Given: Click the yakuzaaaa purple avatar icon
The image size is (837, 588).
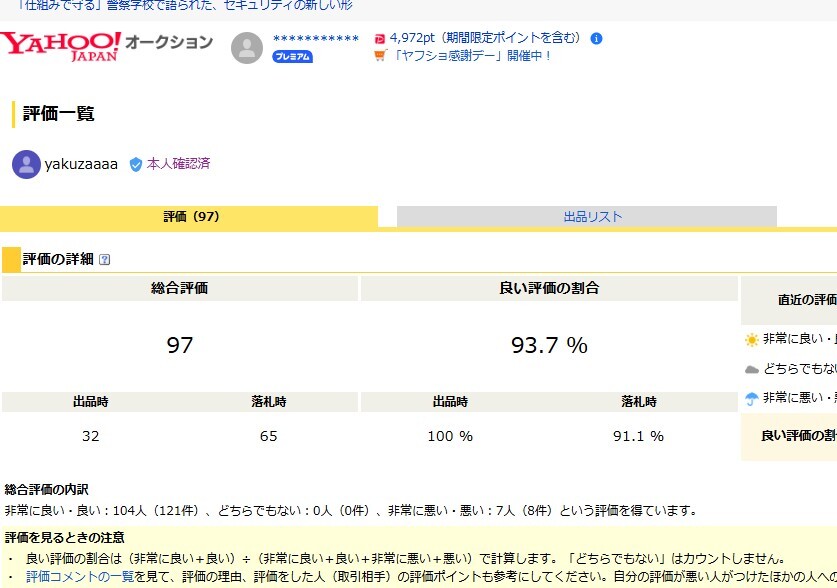Looking at the screenshot, I should 26,164.
